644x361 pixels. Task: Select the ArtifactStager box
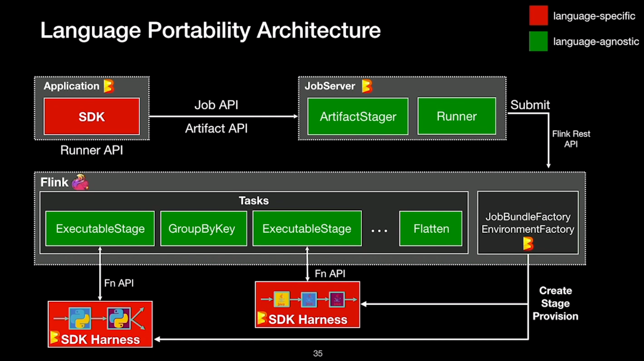(358, 116)
